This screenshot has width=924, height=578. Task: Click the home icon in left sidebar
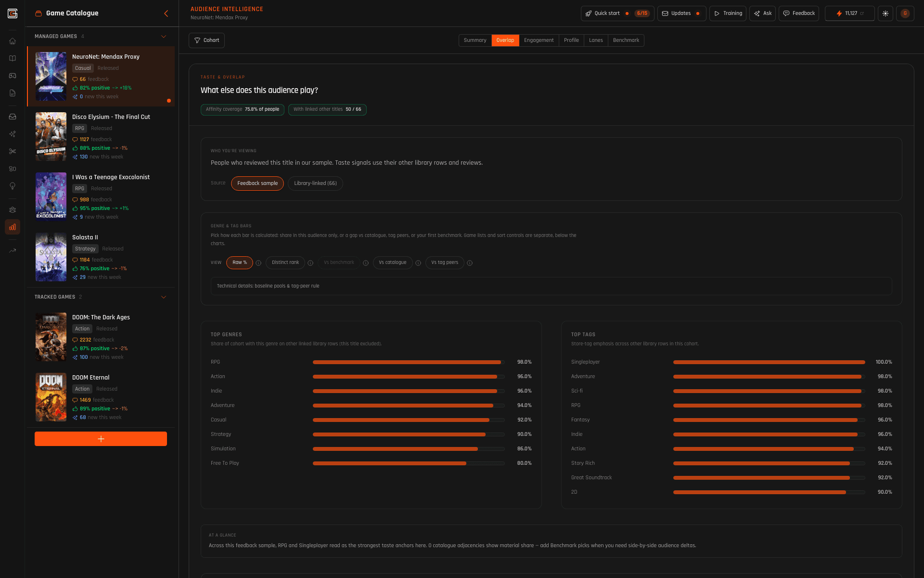pos(13,41)
